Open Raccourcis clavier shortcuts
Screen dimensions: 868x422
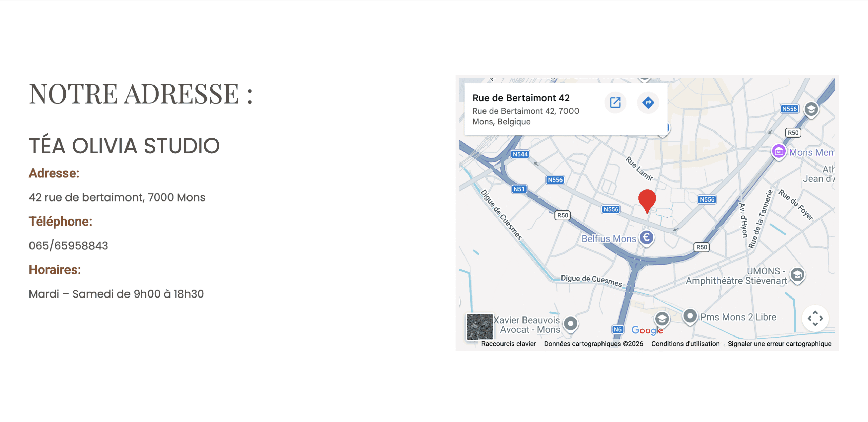[x=508, y=344]
